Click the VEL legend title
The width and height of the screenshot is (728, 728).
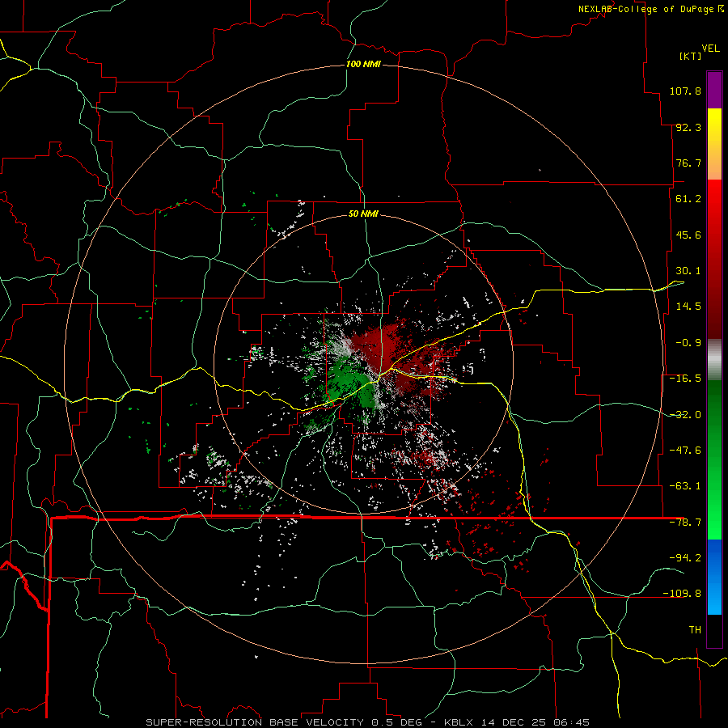pos(710,48)
